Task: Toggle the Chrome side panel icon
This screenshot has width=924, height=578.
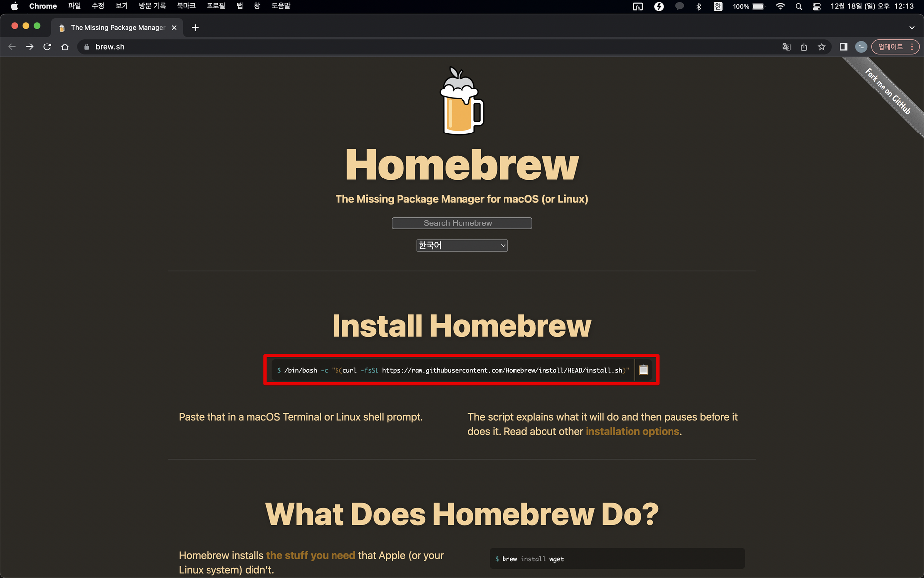Action: click(843, 47)
